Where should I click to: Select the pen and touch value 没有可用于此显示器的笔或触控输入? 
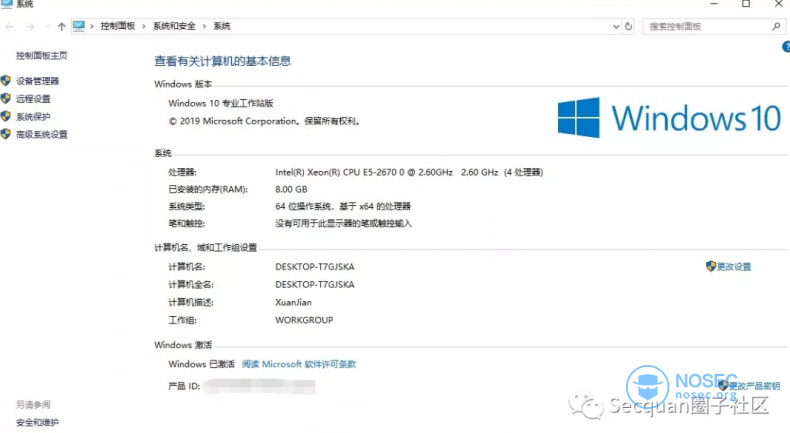click(344, 223)
